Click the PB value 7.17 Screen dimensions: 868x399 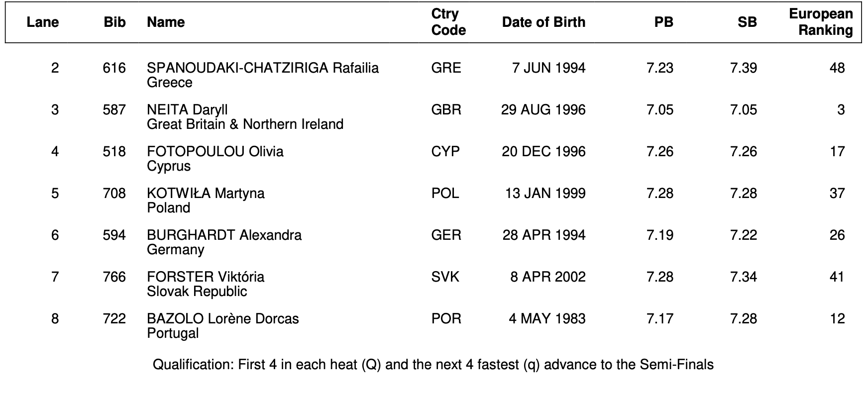click(x=659, y=319)
